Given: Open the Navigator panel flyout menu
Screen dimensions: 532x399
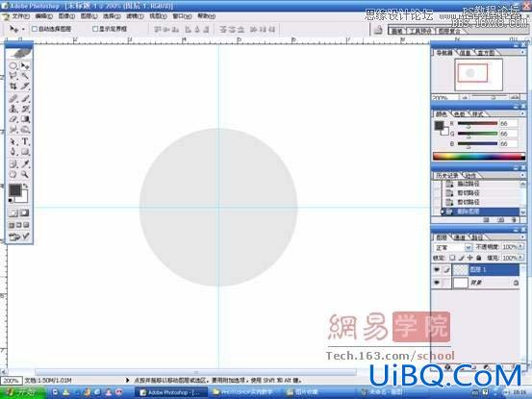Looking at the screenshot, I should pos(522,53).
